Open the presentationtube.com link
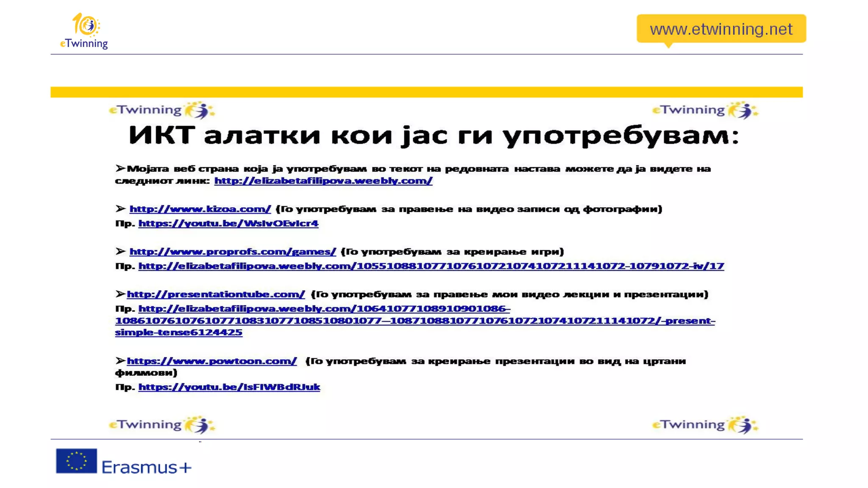Viewport: 868px width, 488px height. [215, 294]
